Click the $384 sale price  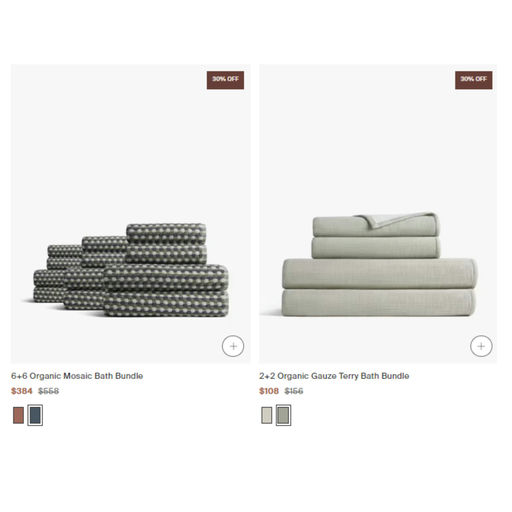(22, 391)
